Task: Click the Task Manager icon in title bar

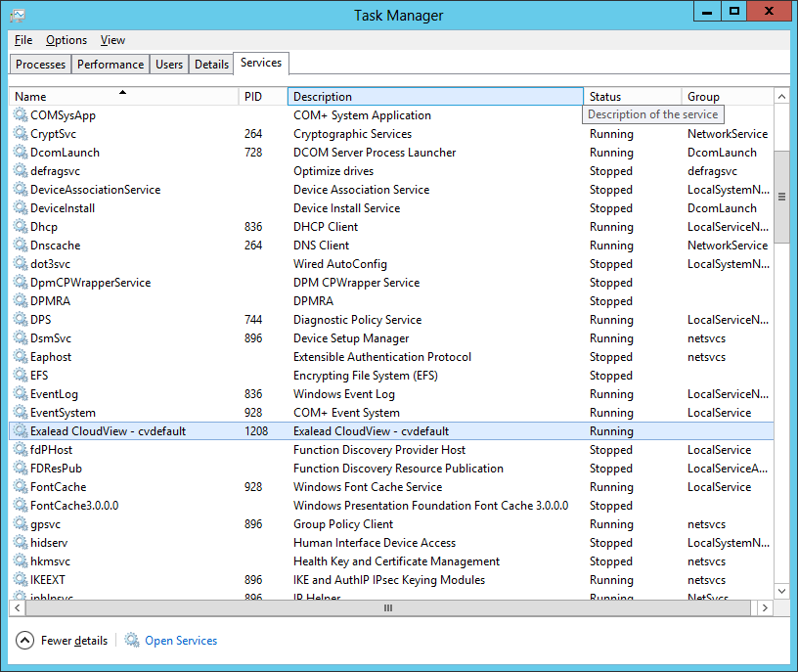Action: (18, 15)
